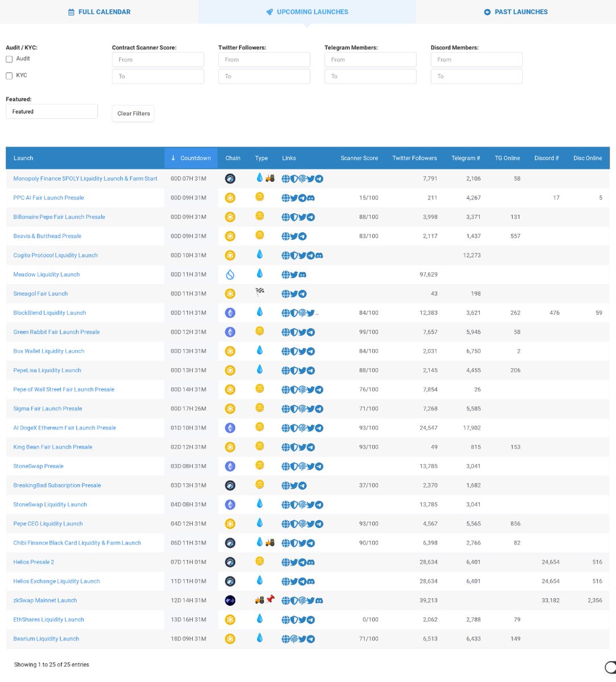The height and width of the screenshot is (682, 616).
Task: Sort by Disc Online column header
Action: click(x=588, y=158)
